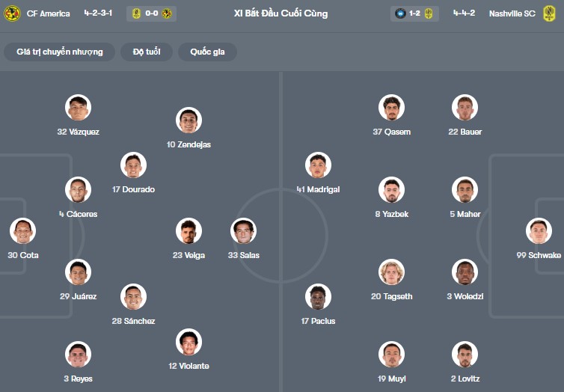Image resolution: width=564 pixels, height=392 pixels.
Task: Open the 0-0 previous match score badge
Action: 151,13
